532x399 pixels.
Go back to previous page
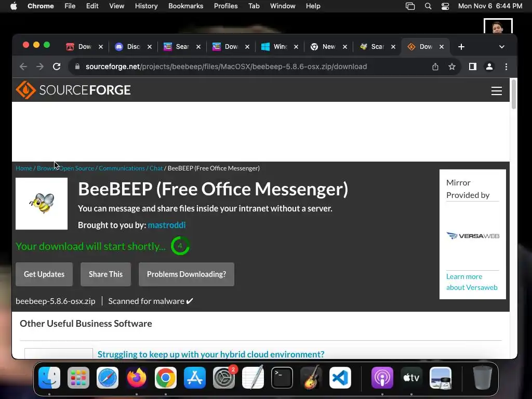23,66
